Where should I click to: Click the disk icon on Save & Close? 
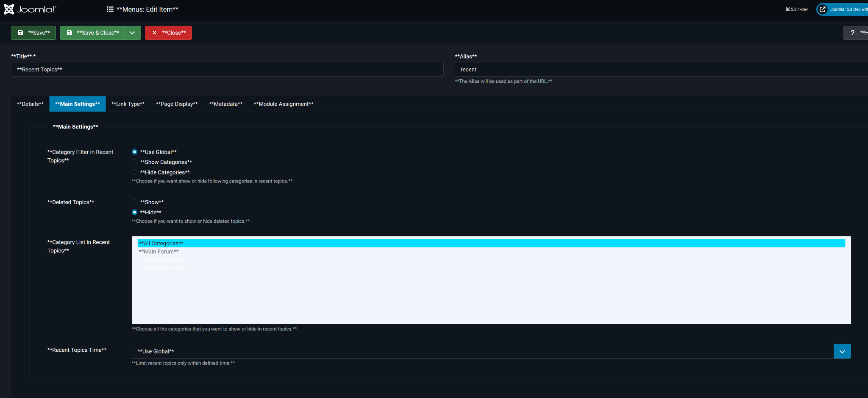[x=70, y=33]
